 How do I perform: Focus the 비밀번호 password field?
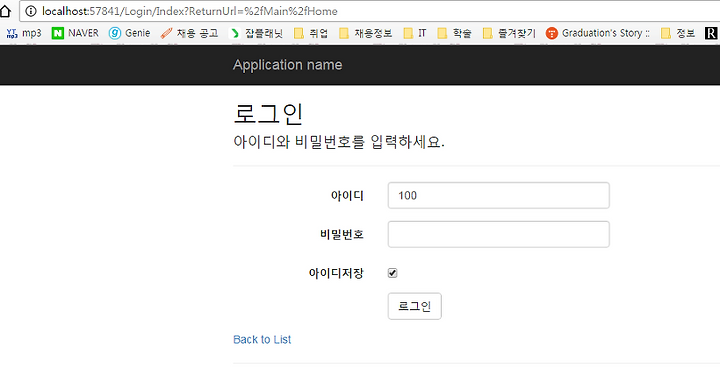pos(499,234)
